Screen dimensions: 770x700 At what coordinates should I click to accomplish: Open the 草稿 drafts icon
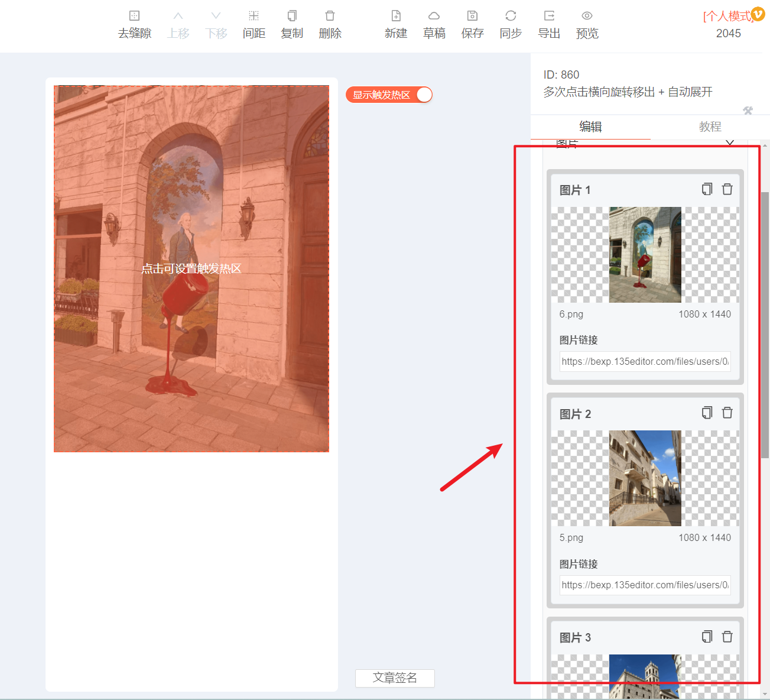[434, 16]
